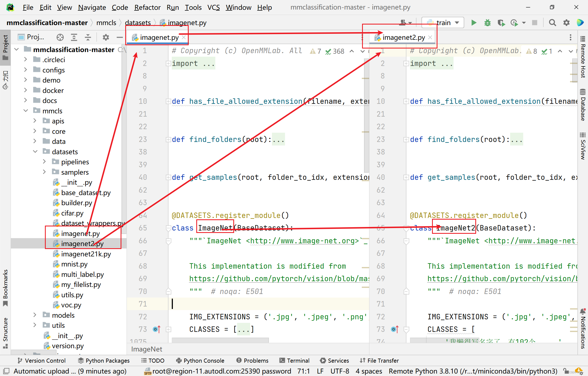Open Search Everywhere magnifier icon
This screenshot has width=588, height=376.
click(552, 23)
